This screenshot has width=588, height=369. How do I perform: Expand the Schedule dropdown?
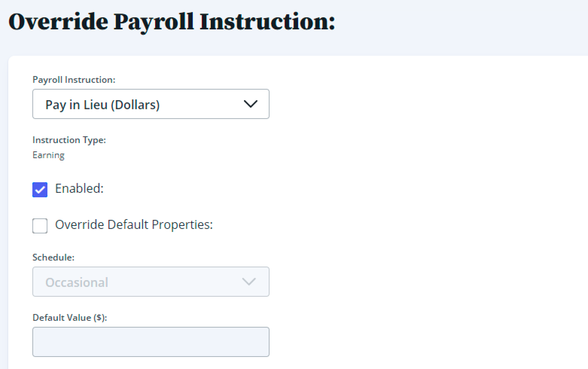151,282
